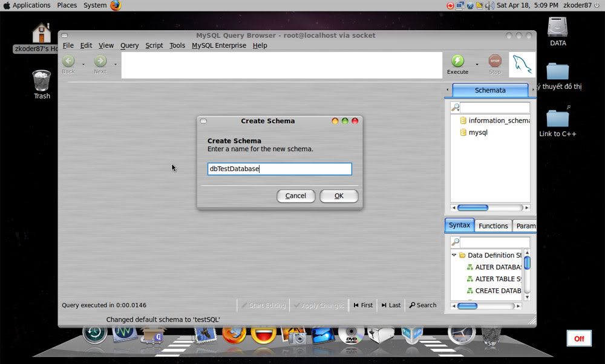Click the information_schema database icon
Viewport: 605px width, 364px height.
(463, 120)
